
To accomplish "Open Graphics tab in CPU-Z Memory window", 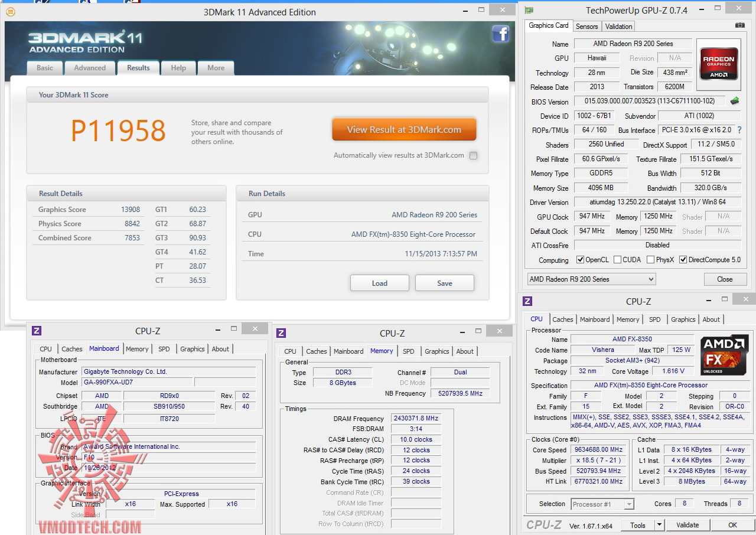I will (x=437, y=351).
